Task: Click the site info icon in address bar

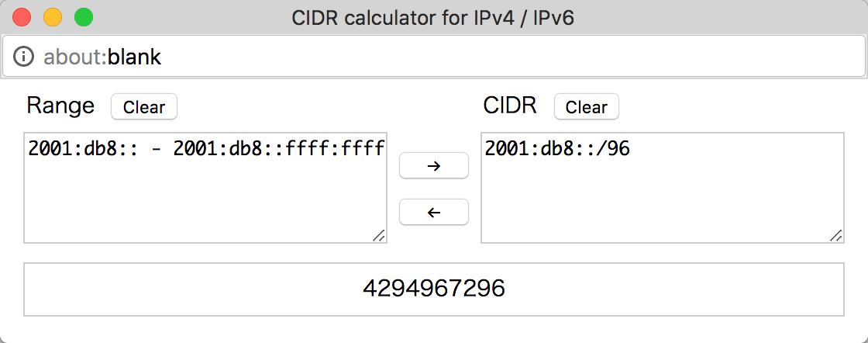Action: (23, 57)
